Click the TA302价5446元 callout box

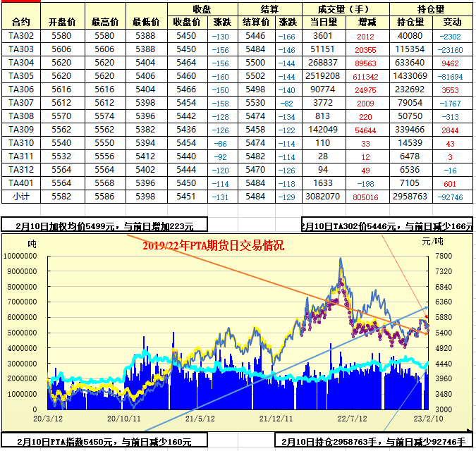tap(387, 226)
